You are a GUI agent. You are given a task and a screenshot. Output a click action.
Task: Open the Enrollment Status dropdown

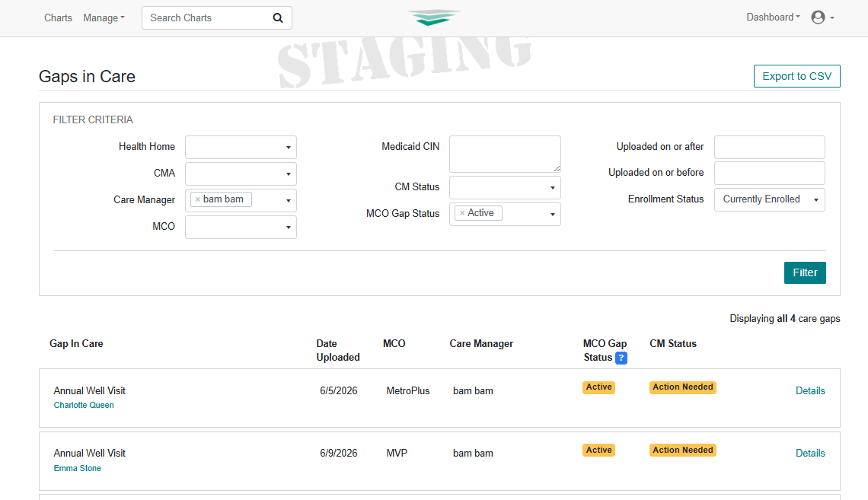pyautogui.click(x=770, y=199)
